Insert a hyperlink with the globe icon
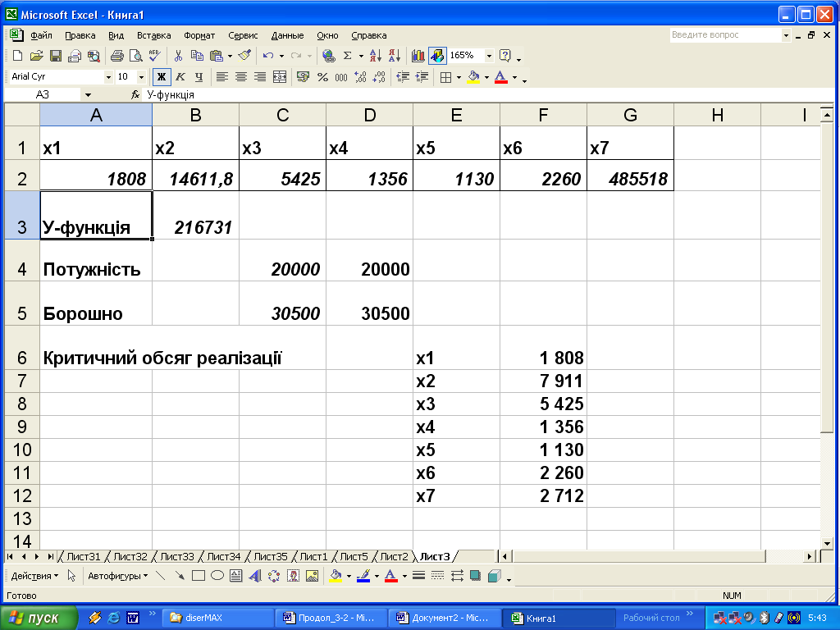The width and height of the screenshot is (840, 630). pyautogui.click(x=328, y=56)
